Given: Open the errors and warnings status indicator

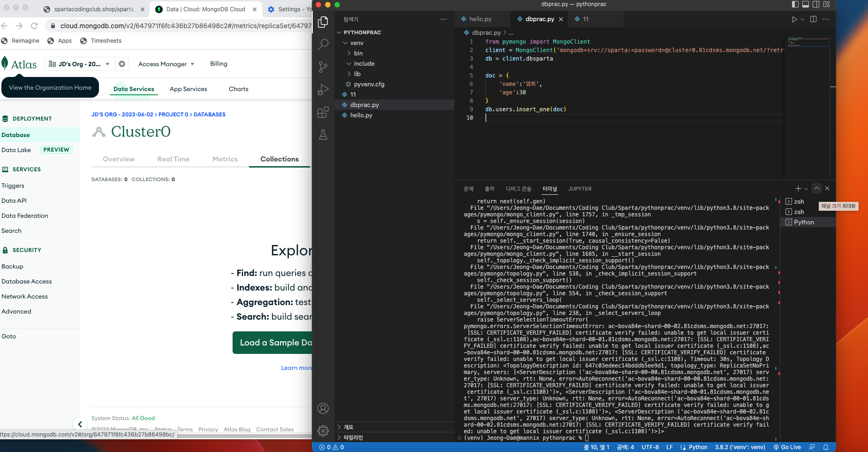Looking at the screenshot, I should tap(332, 447).
